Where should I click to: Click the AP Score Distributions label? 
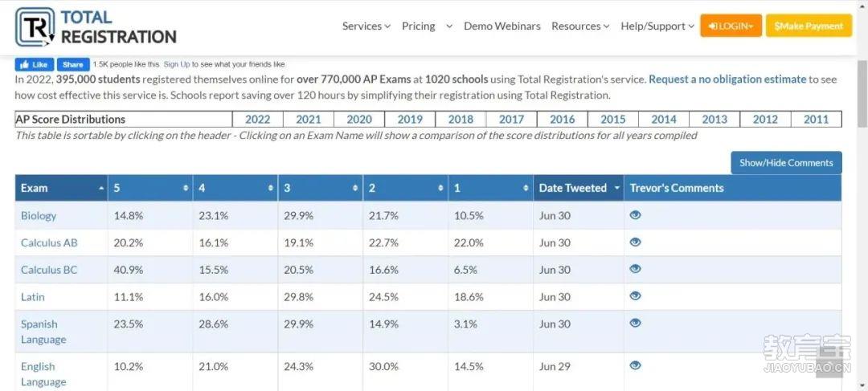click(x=71, y=120)
